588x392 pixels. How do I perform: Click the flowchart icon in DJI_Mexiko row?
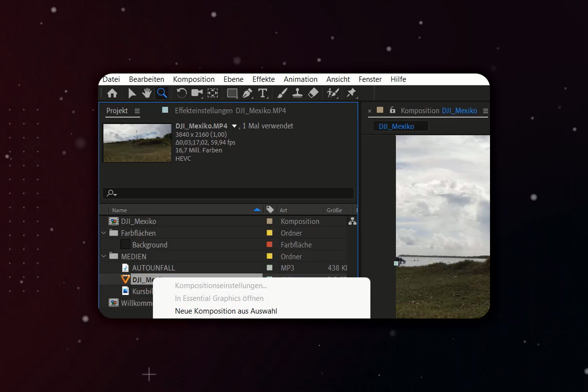tap(352, 221)
